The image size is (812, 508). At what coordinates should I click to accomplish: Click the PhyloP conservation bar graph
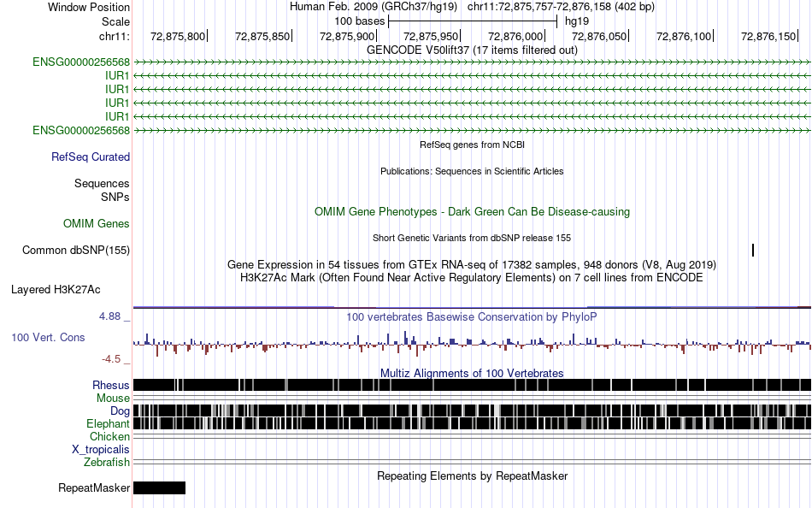pos(472,344)
